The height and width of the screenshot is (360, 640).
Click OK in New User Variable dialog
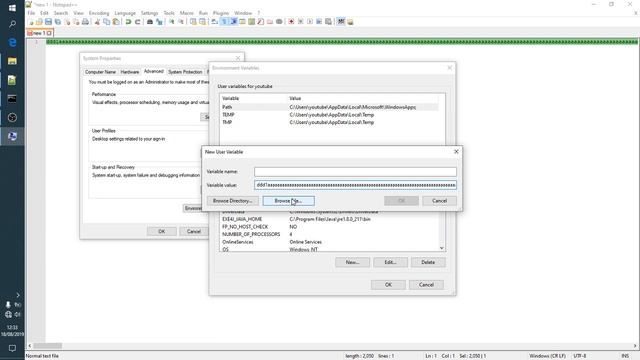coord(402,201)
